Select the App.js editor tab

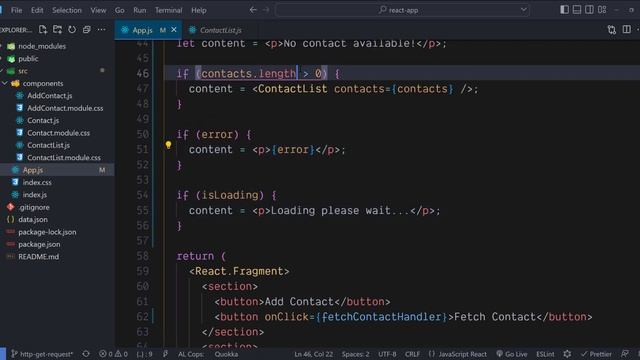point(142,30)
